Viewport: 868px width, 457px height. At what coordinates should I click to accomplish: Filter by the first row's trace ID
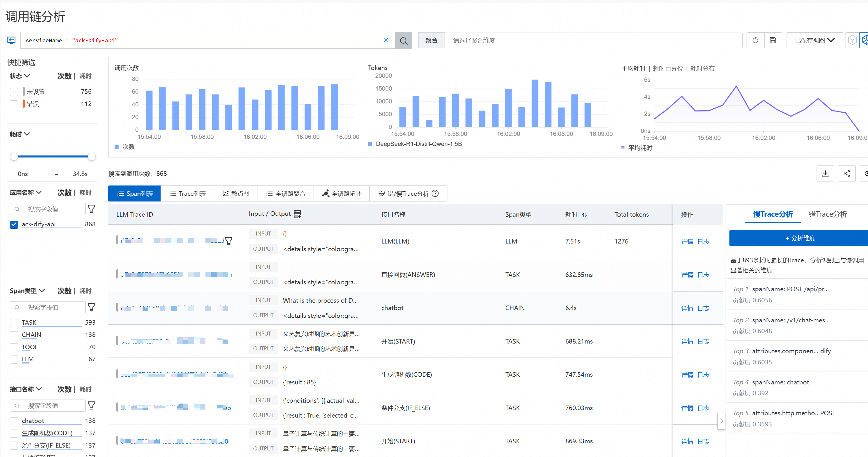(x=229, y=241)
